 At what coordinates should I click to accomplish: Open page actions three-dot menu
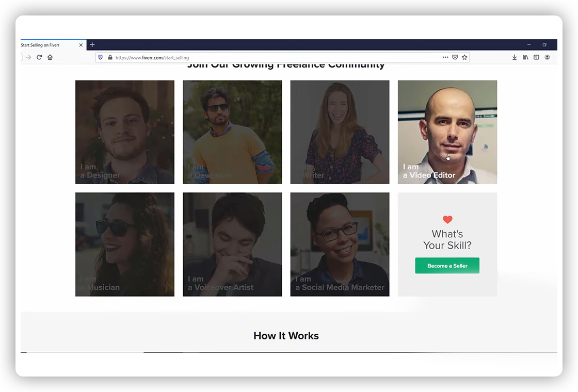click(445, 57)
